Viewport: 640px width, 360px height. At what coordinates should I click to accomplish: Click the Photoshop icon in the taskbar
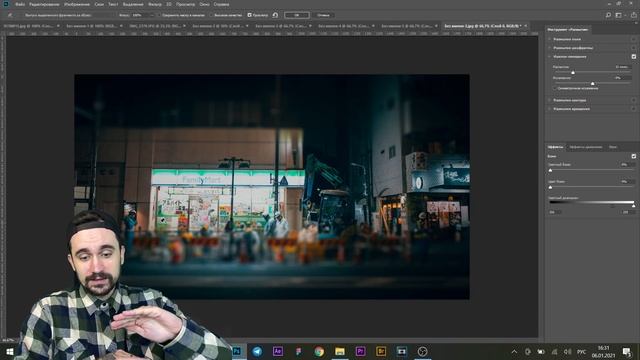237,351
